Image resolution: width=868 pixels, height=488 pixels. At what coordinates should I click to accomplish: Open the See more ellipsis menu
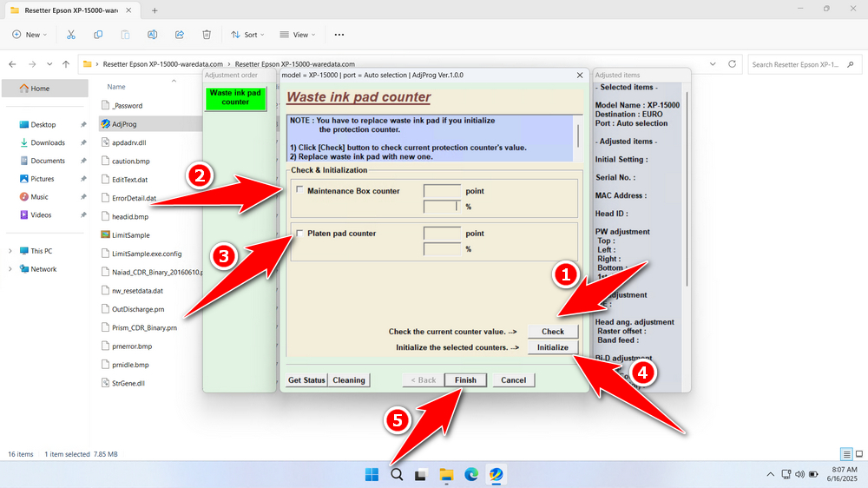click(x=339, y=35)
